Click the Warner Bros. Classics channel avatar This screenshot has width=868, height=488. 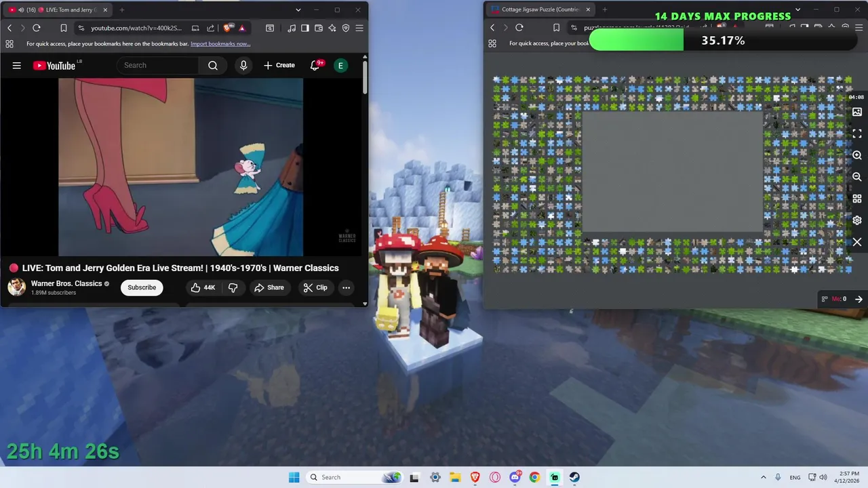pyautogui.click(x=17, y=287)
